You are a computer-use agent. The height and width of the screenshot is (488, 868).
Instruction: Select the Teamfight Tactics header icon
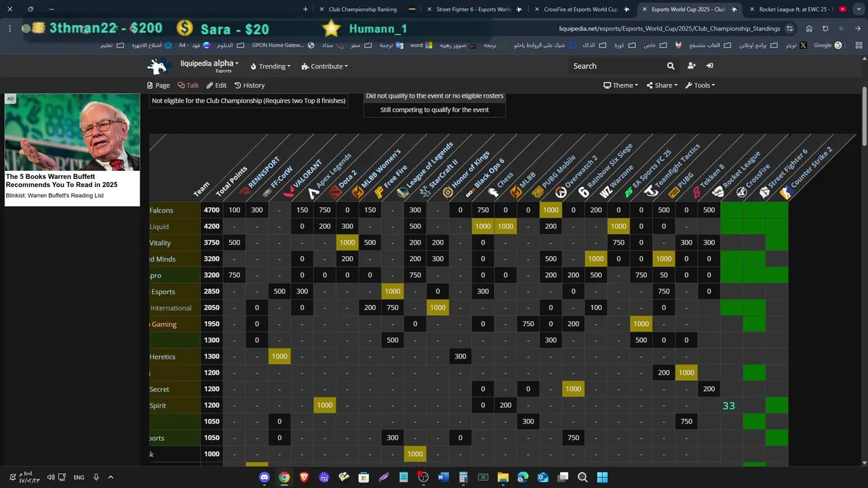(x=652, y=192)
